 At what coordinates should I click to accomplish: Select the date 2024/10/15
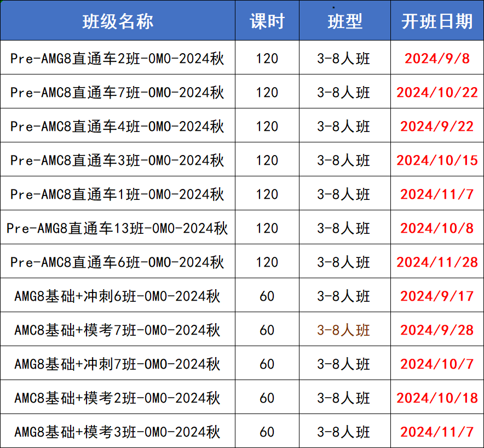click(x=437, y=160)
